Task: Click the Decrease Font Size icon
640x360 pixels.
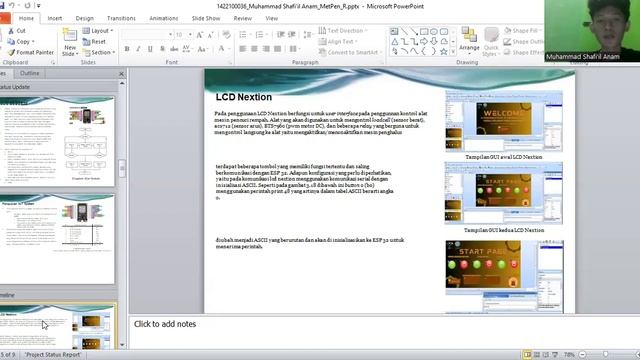Action: pos(211,35)
